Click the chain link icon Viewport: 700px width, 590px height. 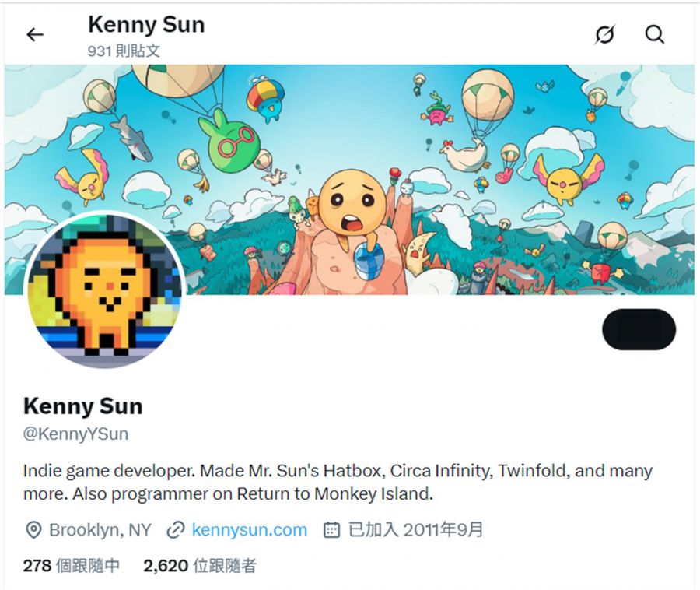[x=175, y=530]
